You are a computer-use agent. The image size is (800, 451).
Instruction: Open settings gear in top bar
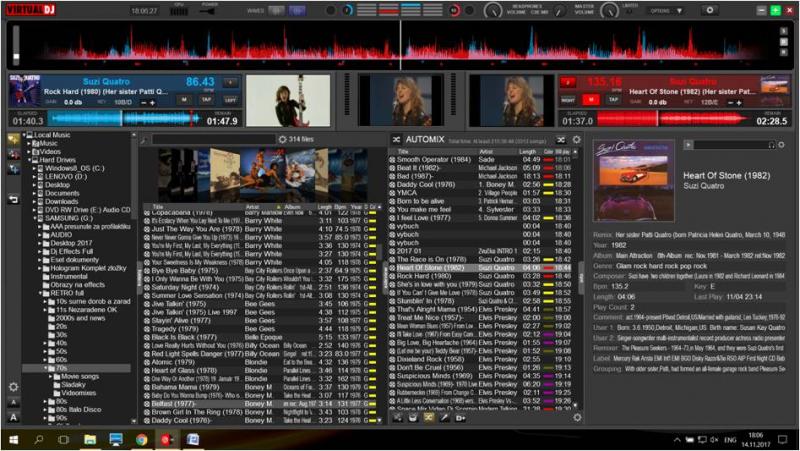point(709,10)
